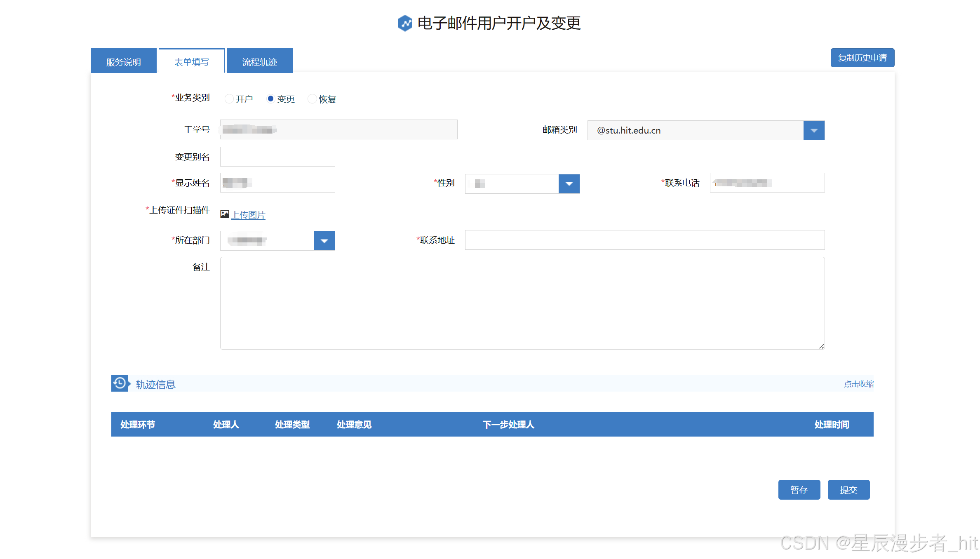Collapse section via 点击收缩 link
980x559 pixels.
[x=858, y=384]
